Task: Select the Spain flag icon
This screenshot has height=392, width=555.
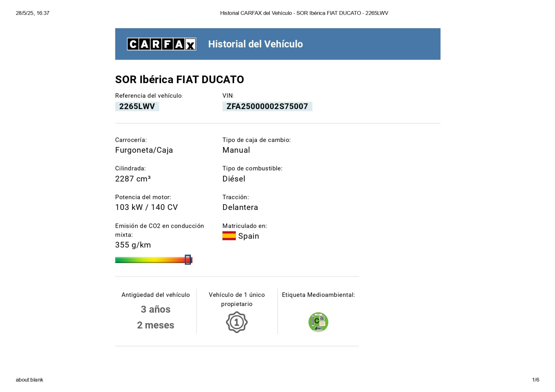Action: click(x=229, y=236)
